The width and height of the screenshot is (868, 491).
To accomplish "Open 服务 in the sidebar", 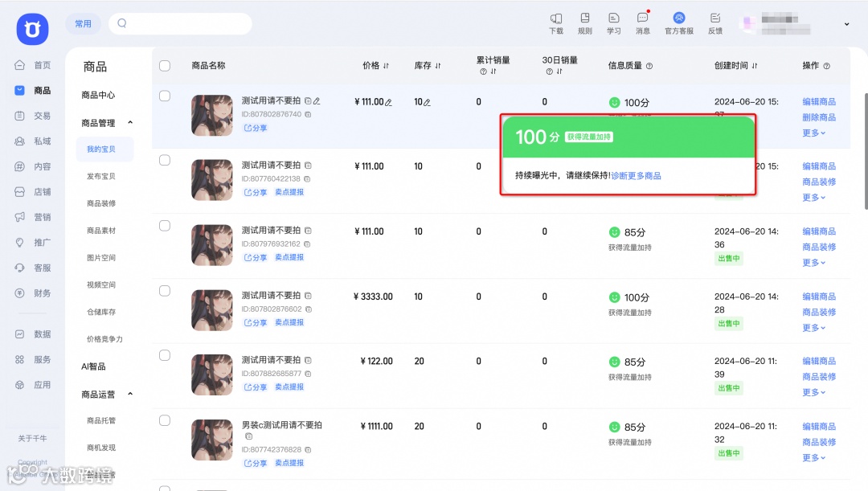I will pyautogui.click(x=33, y=360).
